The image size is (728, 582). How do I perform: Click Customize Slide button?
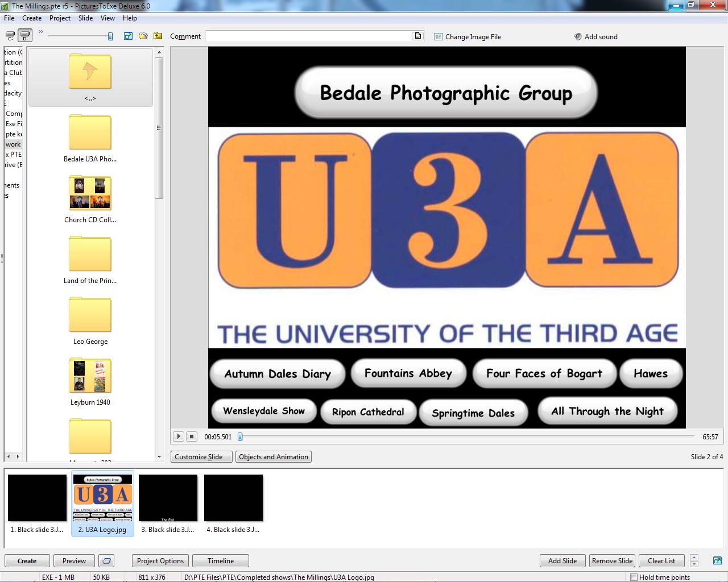201,457
